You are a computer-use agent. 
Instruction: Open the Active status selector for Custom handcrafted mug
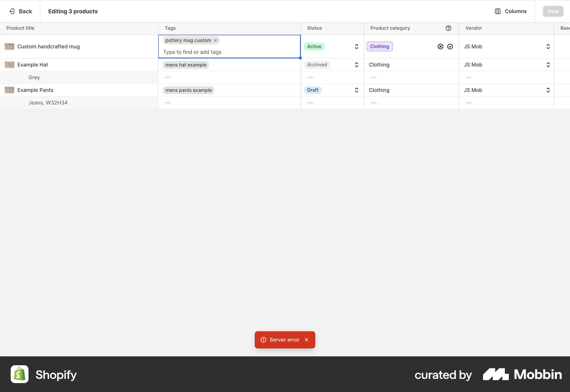click(356, 47)
